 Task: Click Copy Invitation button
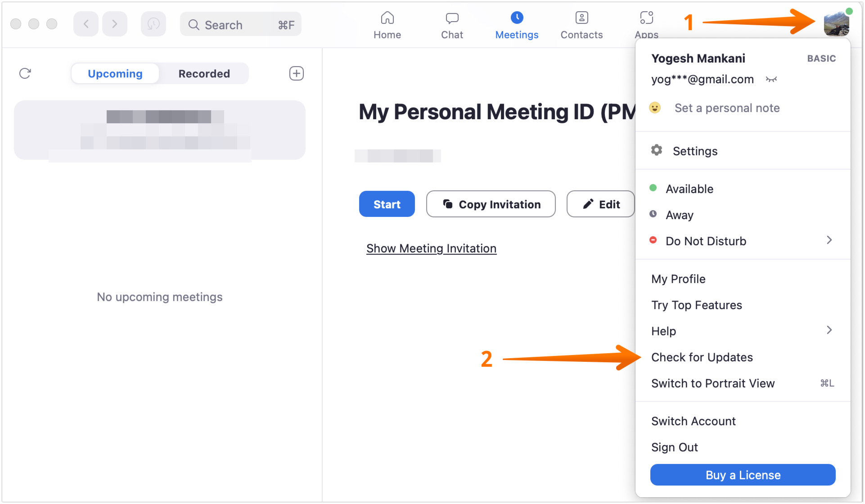click(x=491, y=204)
